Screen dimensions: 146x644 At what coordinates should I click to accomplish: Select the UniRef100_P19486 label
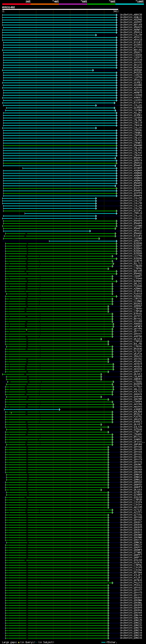131,286
